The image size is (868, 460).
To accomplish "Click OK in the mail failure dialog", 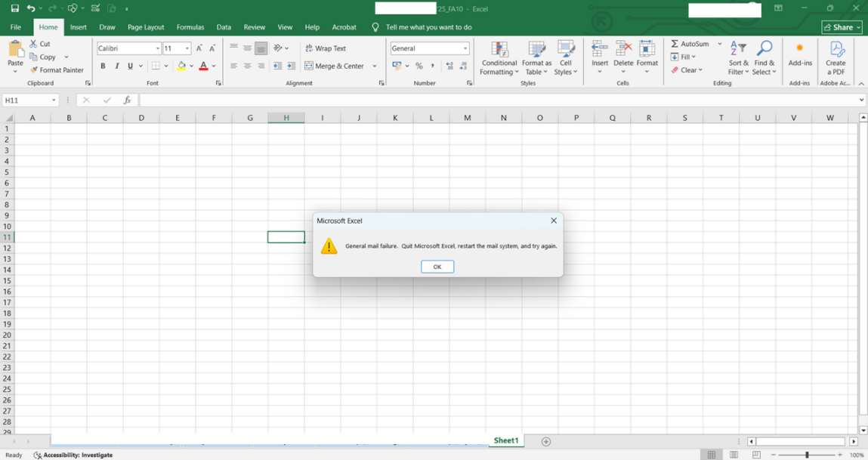I will click(x=437, y=267).
